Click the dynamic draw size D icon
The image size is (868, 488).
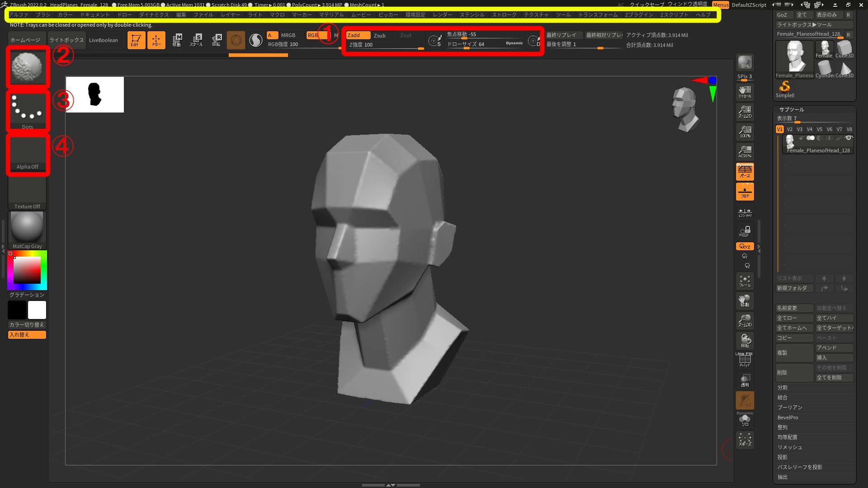click(534, 41)
